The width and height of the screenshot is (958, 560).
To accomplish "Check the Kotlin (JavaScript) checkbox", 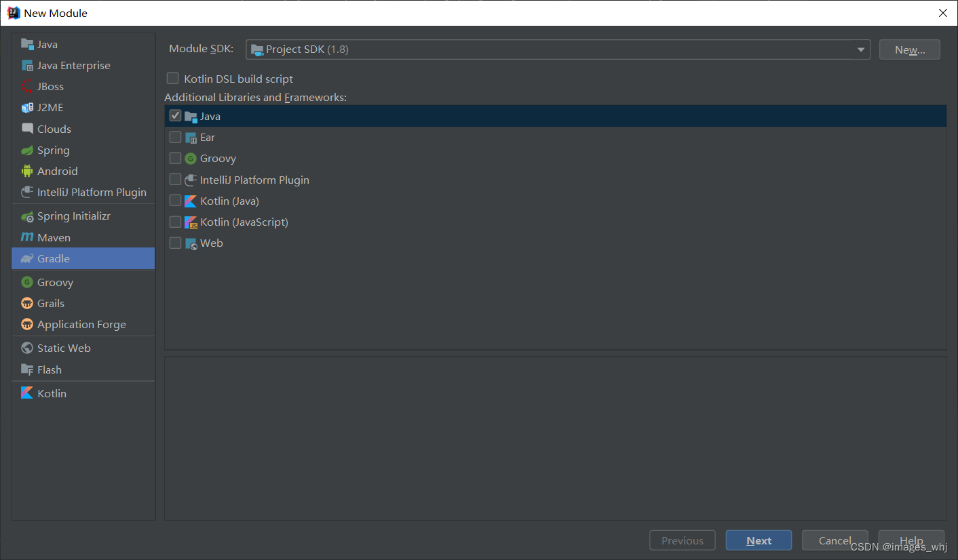I will click(176, 222).
